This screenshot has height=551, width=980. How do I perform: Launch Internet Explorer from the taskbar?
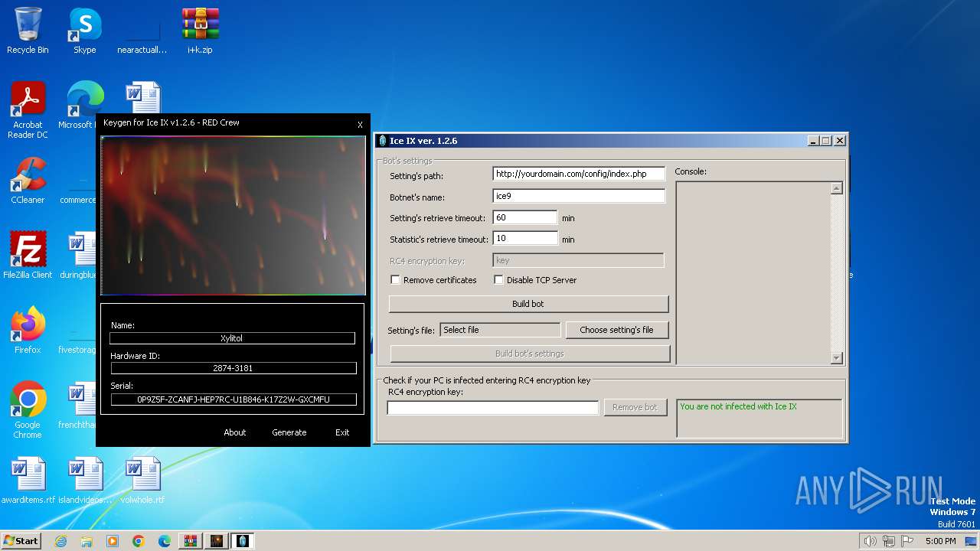point(60,541)
